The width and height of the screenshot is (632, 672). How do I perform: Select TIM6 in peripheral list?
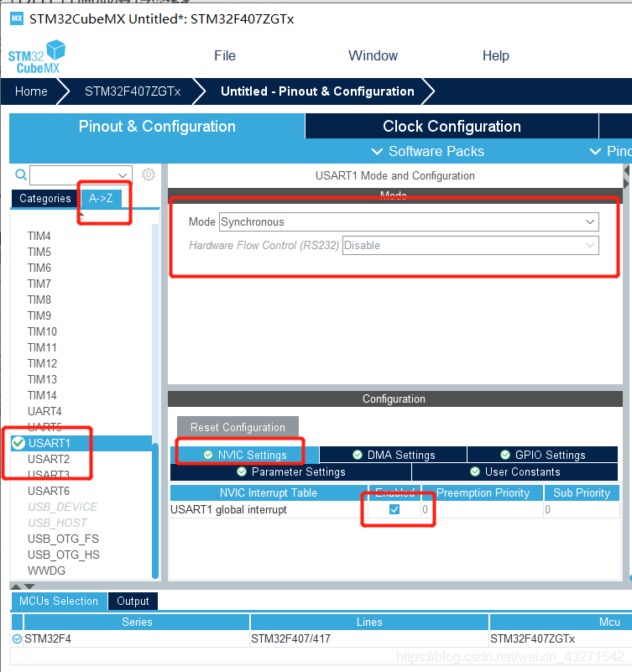(39, 268)
